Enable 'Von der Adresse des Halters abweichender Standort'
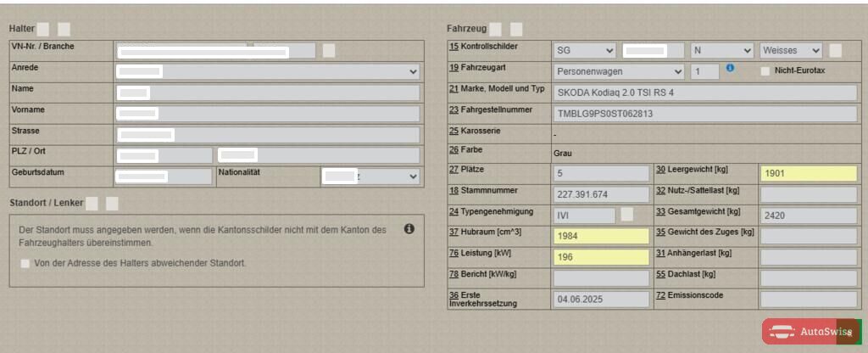Screen dimensions: 868x353 pos(25,264)
